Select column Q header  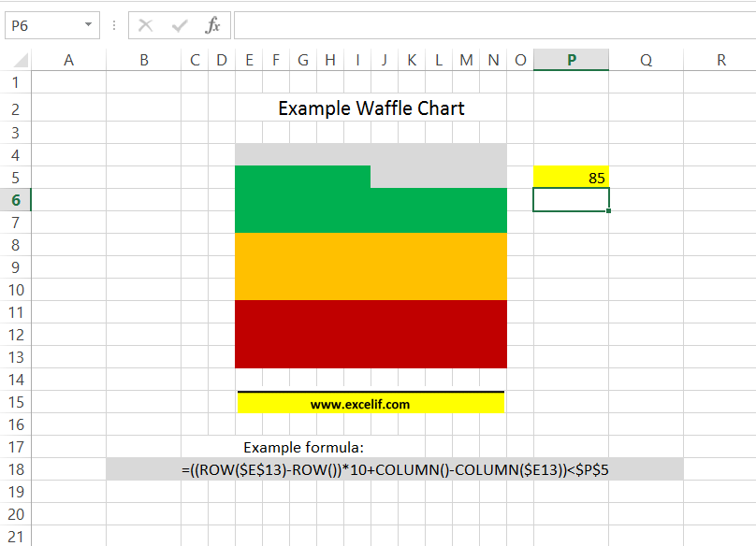pos(647,60)
